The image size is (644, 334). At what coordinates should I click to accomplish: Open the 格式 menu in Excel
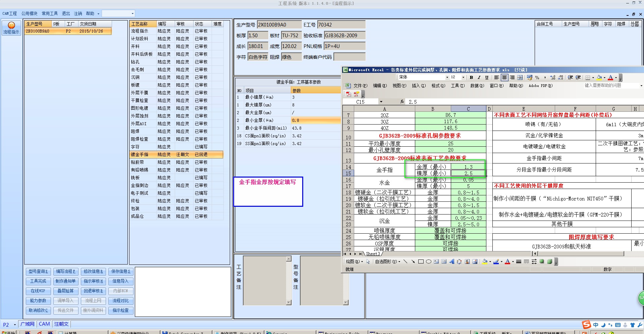click(438, 86)
